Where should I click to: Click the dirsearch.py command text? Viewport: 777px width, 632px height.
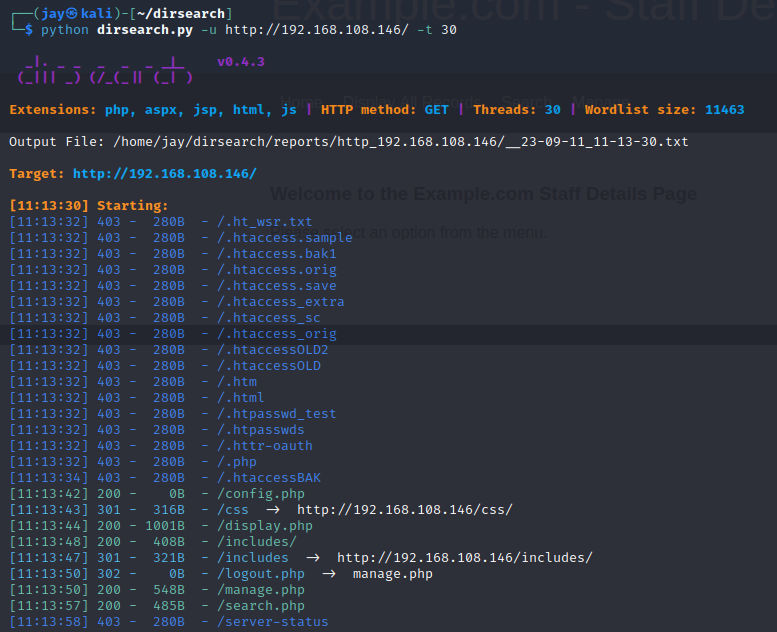tap(145, 30)
